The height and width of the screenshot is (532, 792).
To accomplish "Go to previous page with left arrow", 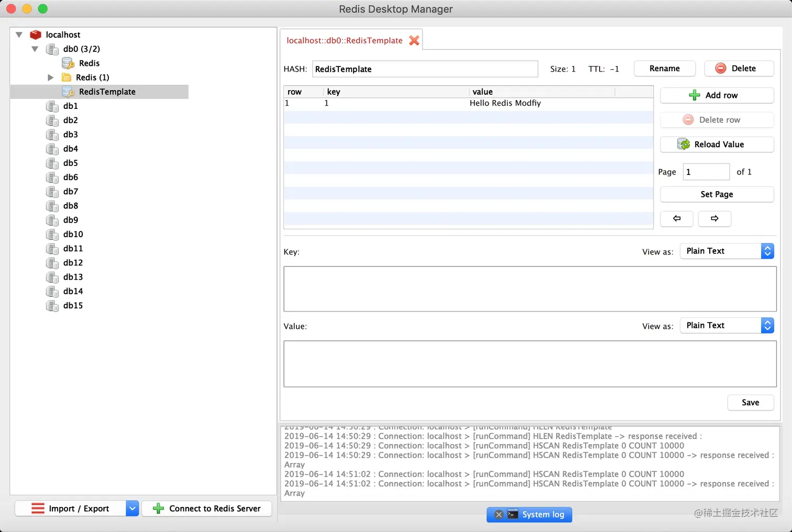I will (x=677, y=218).
